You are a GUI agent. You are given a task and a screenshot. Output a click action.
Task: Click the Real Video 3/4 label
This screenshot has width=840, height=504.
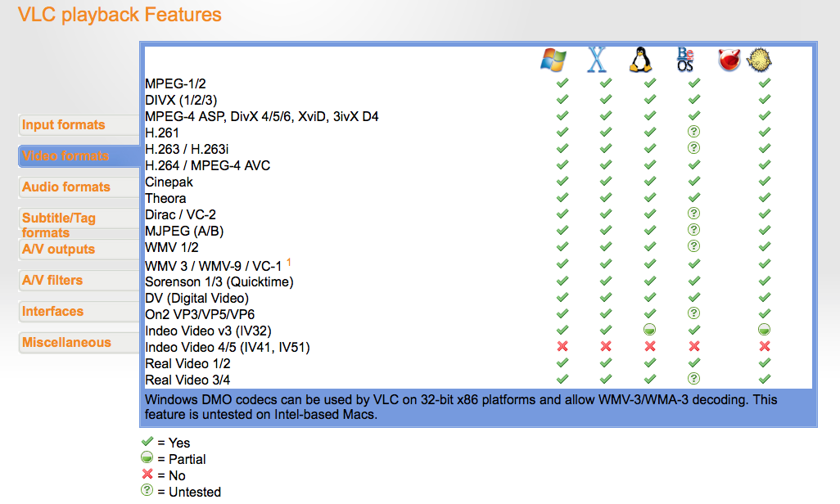tap(187, 380)
